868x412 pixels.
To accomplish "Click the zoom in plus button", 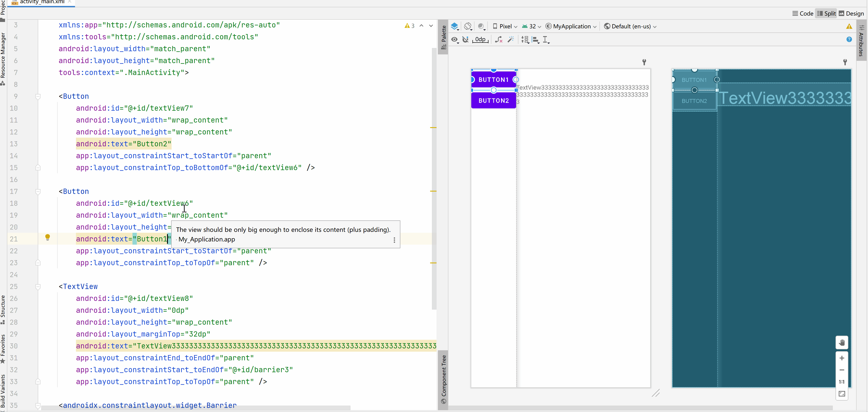I will tap(842, 358).
